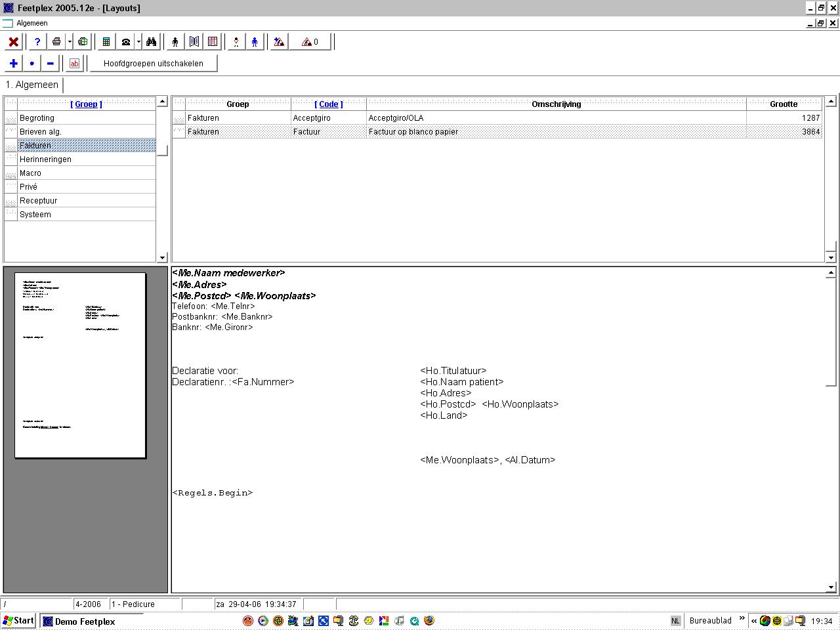Expand the printer dropdown arrow
Image resolution: width=840 pixels, height=630 pixels.
click(70, 42)
